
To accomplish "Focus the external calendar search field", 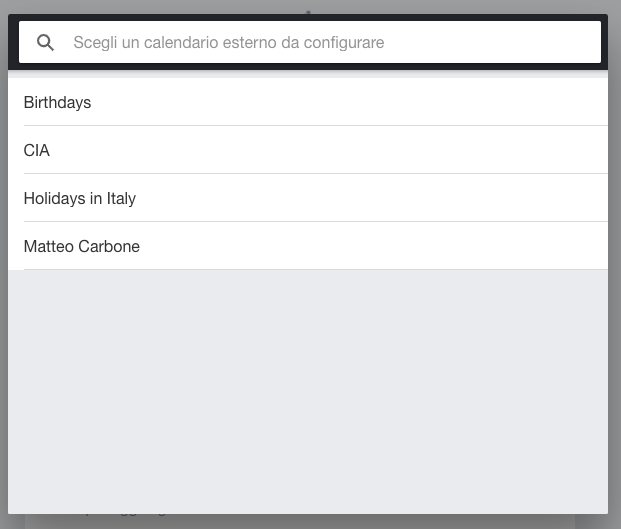I will 330,43.
